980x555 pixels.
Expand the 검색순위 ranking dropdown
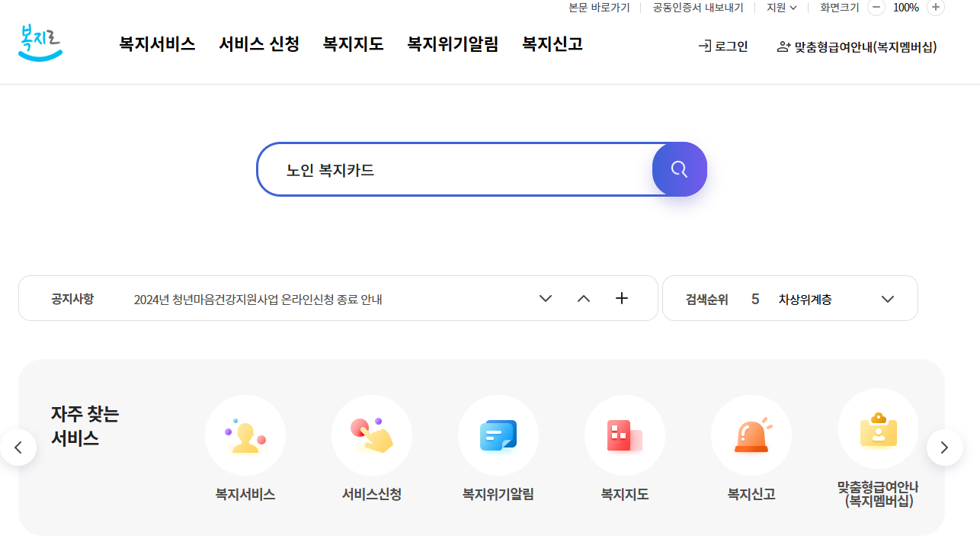click(888, 299)
